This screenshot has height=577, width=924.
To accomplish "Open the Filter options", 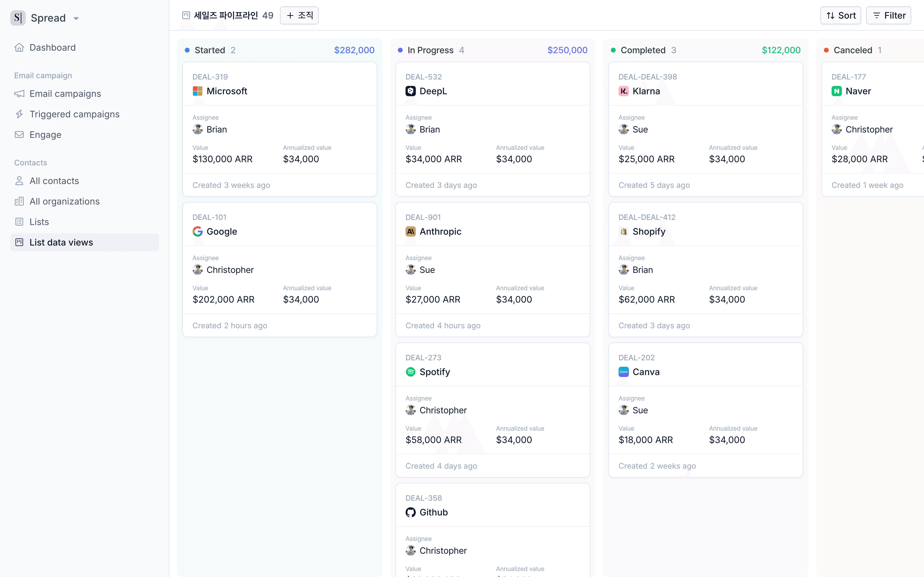I will pos(888,15).
